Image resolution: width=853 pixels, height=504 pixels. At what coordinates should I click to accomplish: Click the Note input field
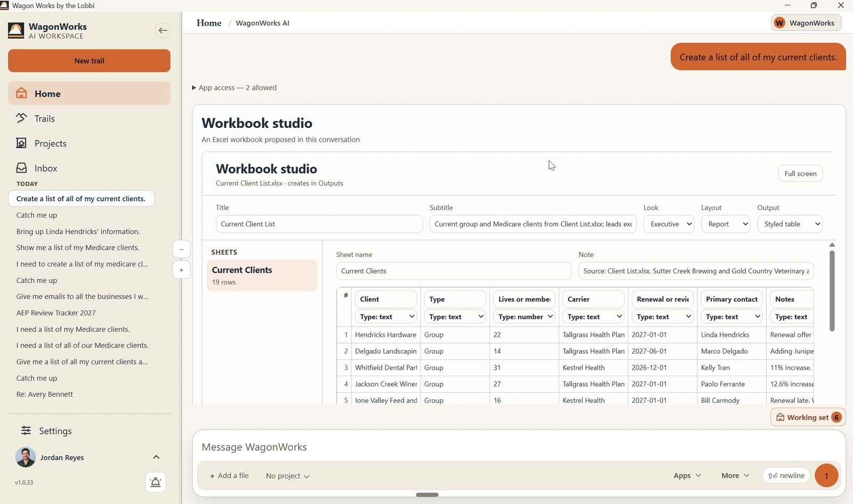pyautogui.click(x=696, y=271)
